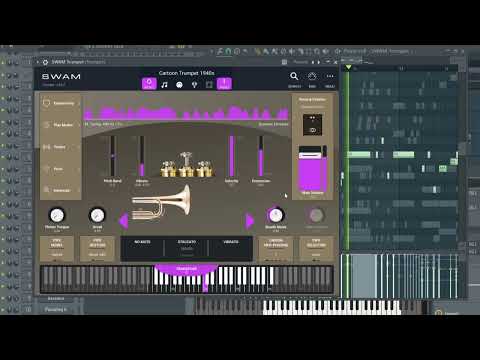This screenshot has width=480, height=360.
Task: Click the STACCATO indicator
Action: 187,242
